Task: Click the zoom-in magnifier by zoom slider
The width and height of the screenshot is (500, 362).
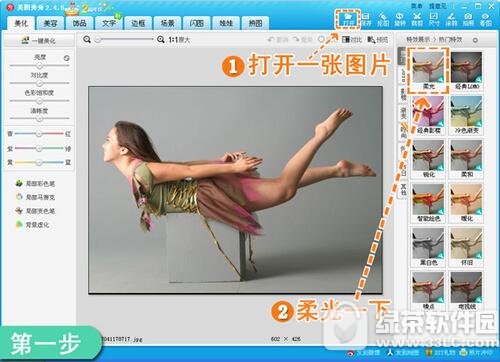Action: click(161, 39)
